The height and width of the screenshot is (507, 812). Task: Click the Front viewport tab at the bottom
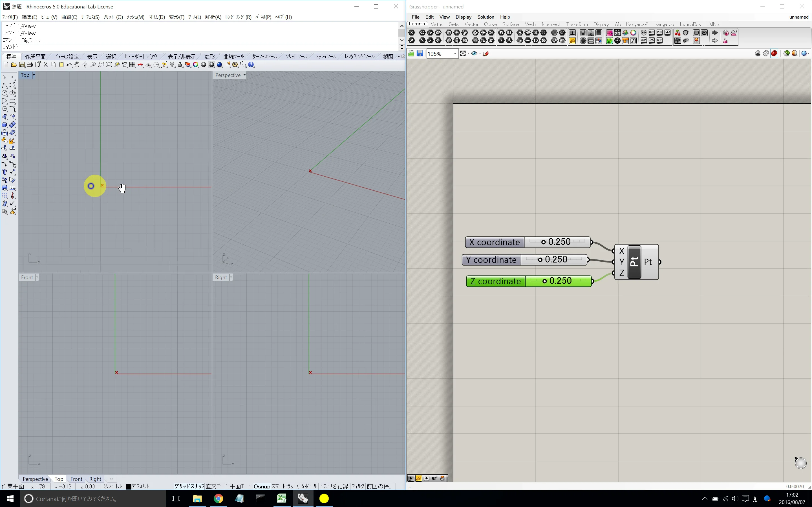[76, 479]
